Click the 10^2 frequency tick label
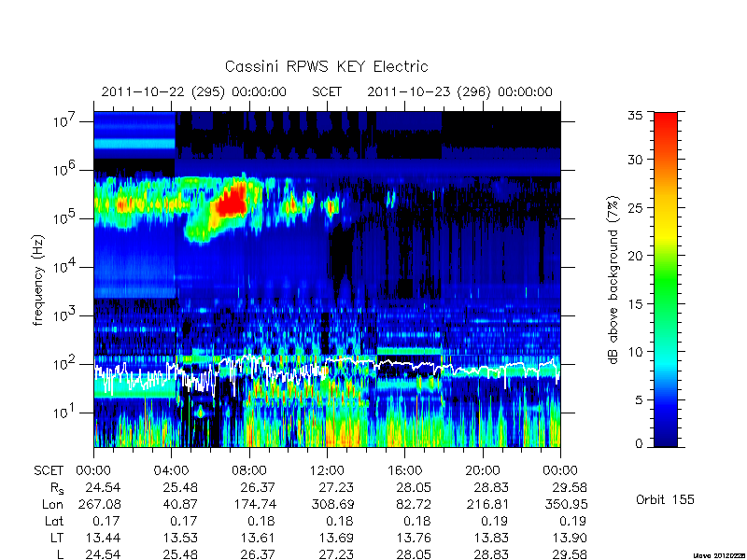The image size is (747, 560). [65, 363]
